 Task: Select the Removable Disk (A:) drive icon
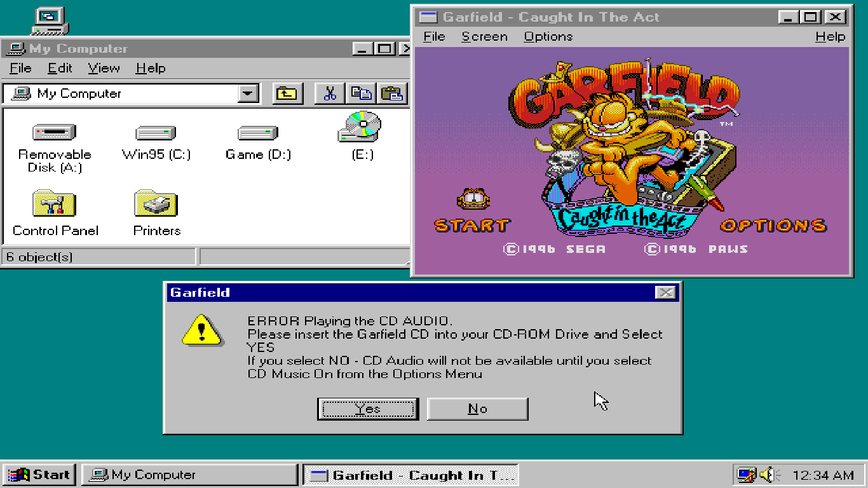pyautogui.click(x=54, y=133)
